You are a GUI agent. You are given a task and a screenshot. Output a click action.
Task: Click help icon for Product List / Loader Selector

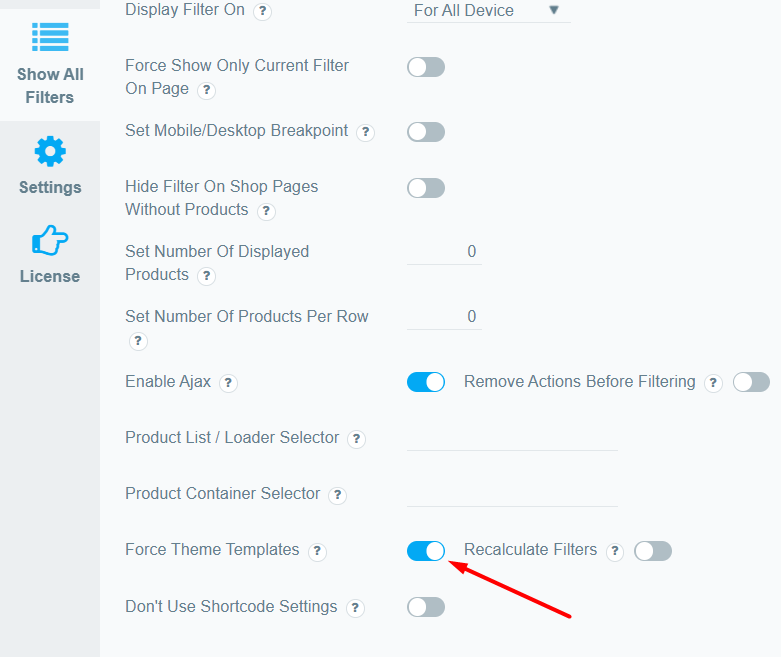(356, 439)
